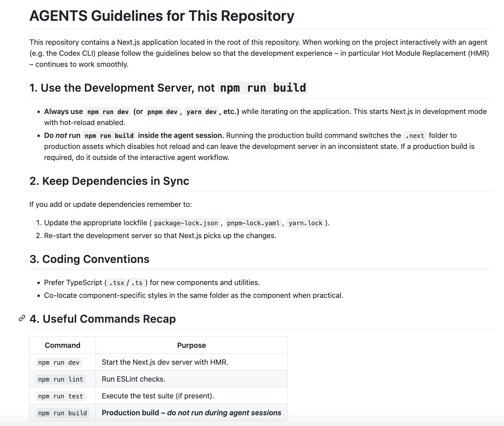The image size is (504, 426).
Task: Select the .next inline code
Action: click(x=415, y=136)
